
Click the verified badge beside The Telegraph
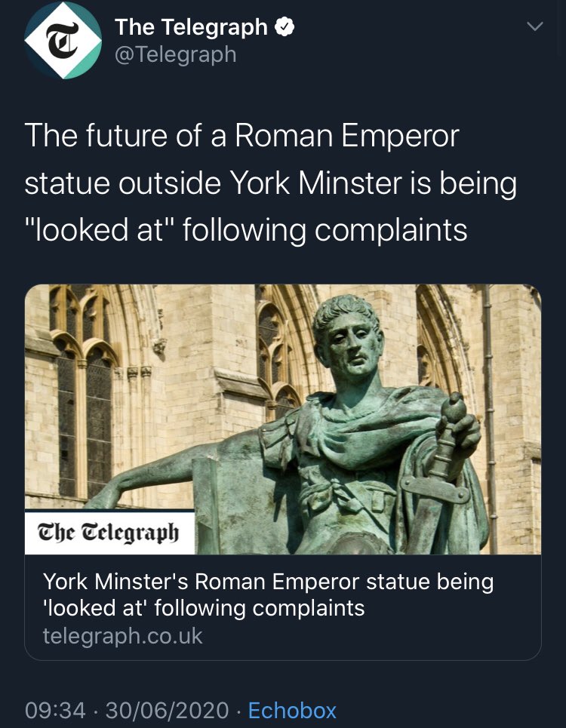click(285, 27)
